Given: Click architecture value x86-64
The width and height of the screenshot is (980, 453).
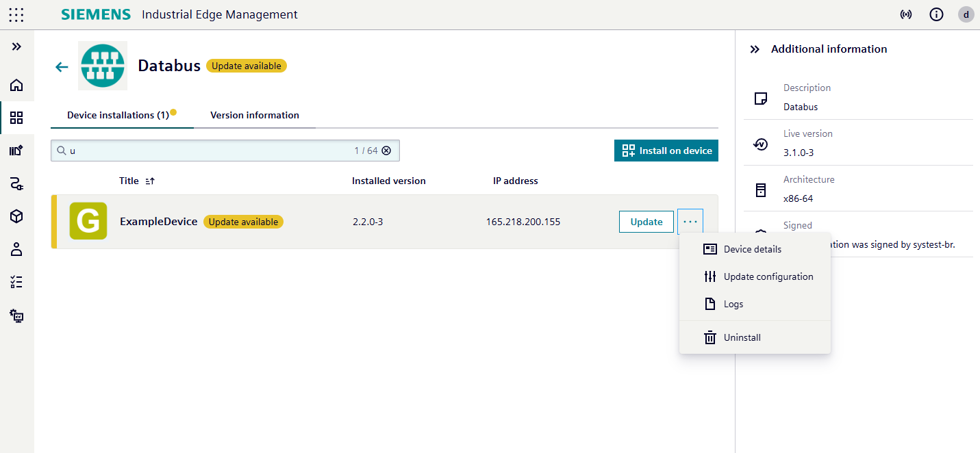Looking at the screenshot, I should pos(799,198).
